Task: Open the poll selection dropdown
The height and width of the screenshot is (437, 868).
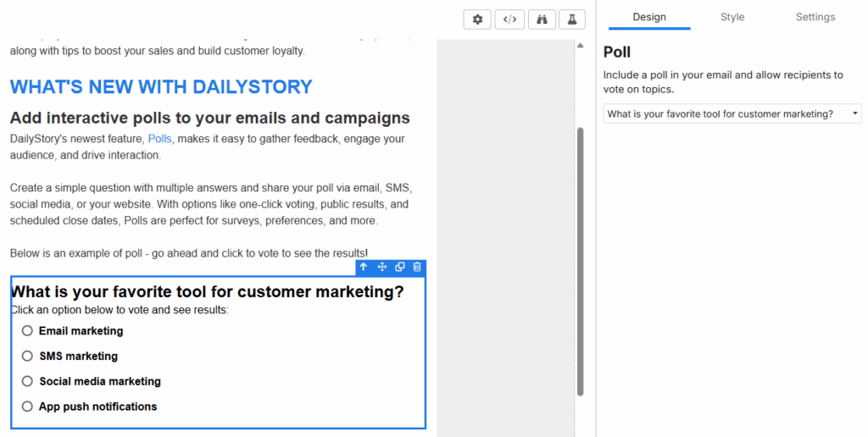Action: 732,113
